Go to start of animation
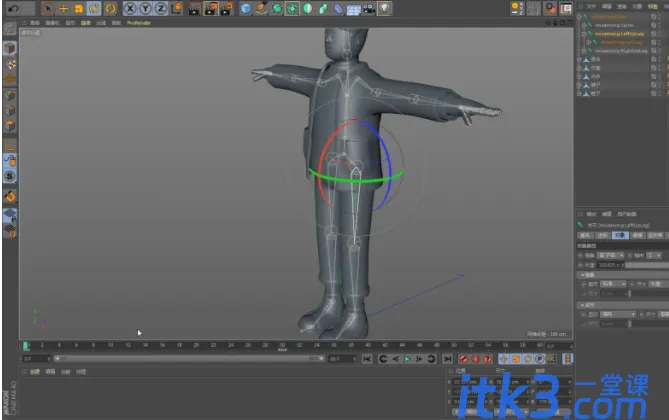669x420 pixels. click(x=367, y=359)
